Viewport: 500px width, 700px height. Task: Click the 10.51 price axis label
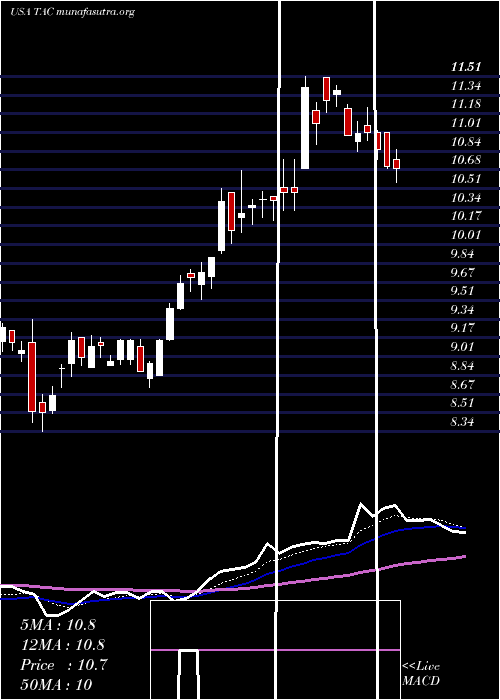[x=466, y=179]
